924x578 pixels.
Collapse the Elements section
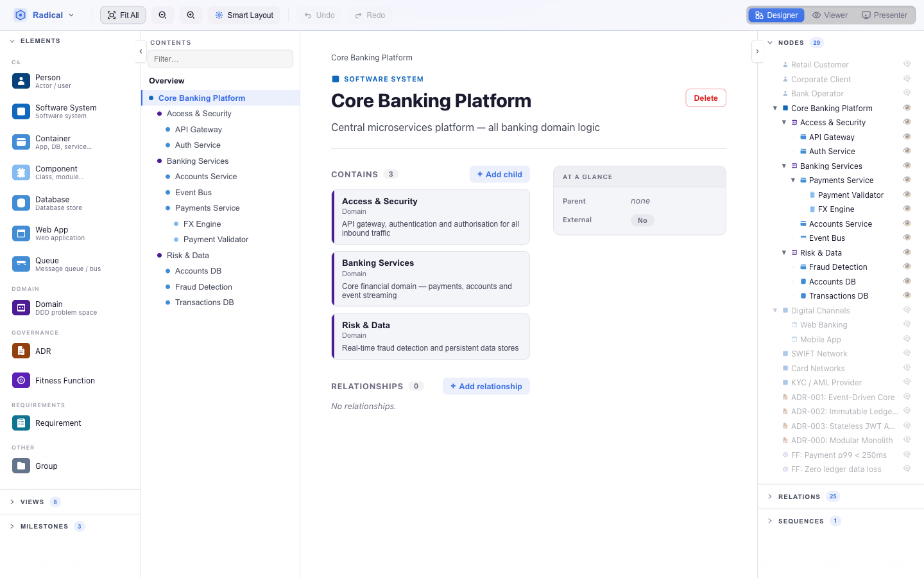point(12,41)
